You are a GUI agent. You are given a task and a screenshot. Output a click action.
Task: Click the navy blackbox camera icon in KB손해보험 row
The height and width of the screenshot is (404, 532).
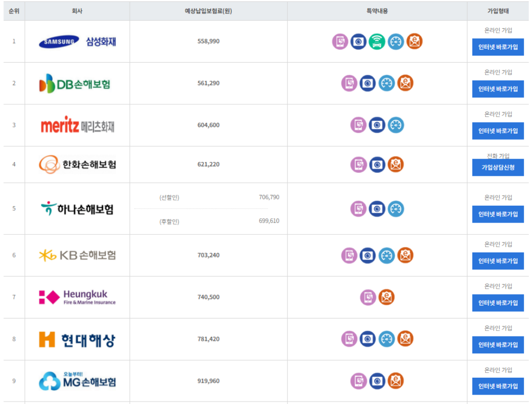point(368,255)
